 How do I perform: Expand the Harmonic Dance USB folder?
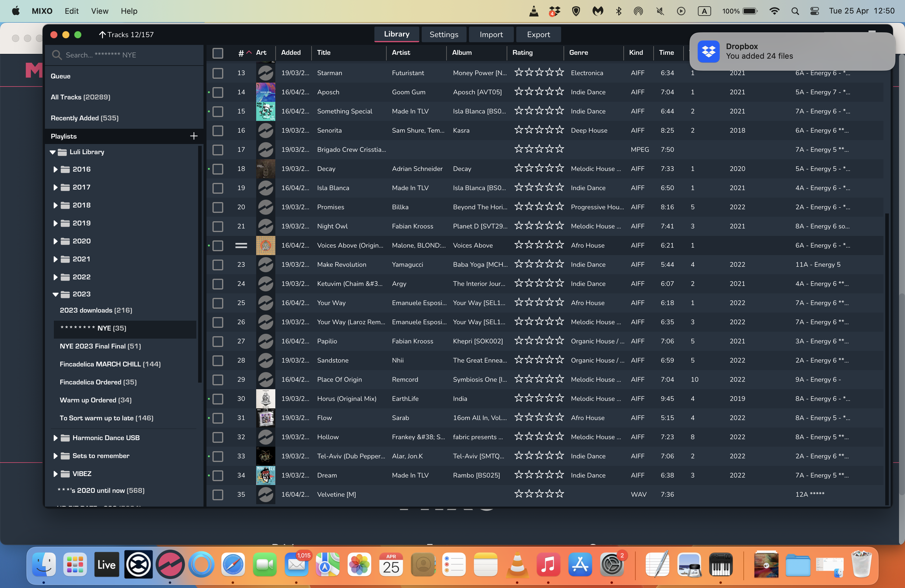[x=56, y=438]
